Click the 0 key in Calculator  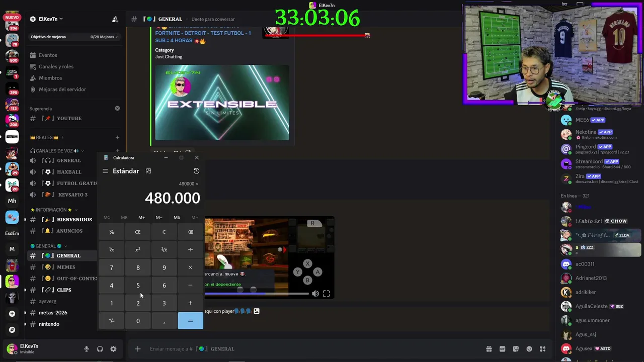pos(138,321)
